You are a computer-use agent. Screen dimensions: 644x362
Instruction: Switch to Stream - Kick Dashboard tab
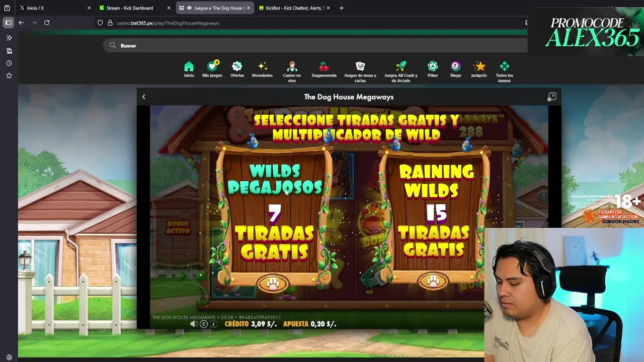click(x=134, y=8)
